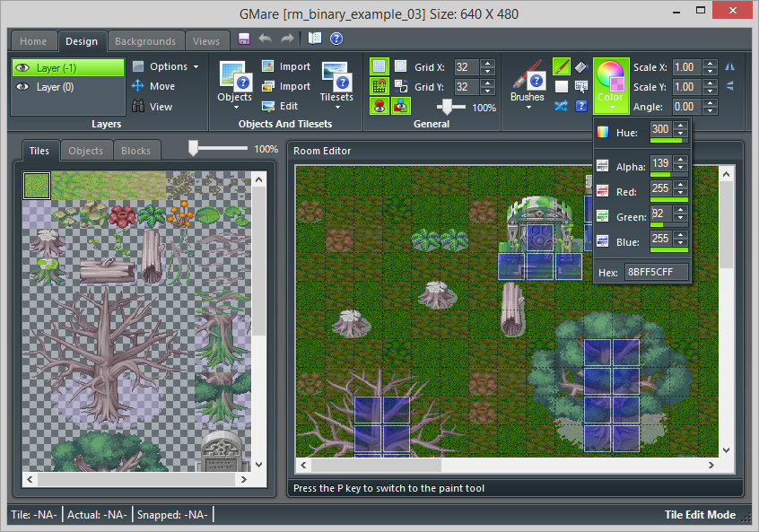This screenshot has width=759, height=532.
Task: Click the Move layer button
Action: point(153,86)
